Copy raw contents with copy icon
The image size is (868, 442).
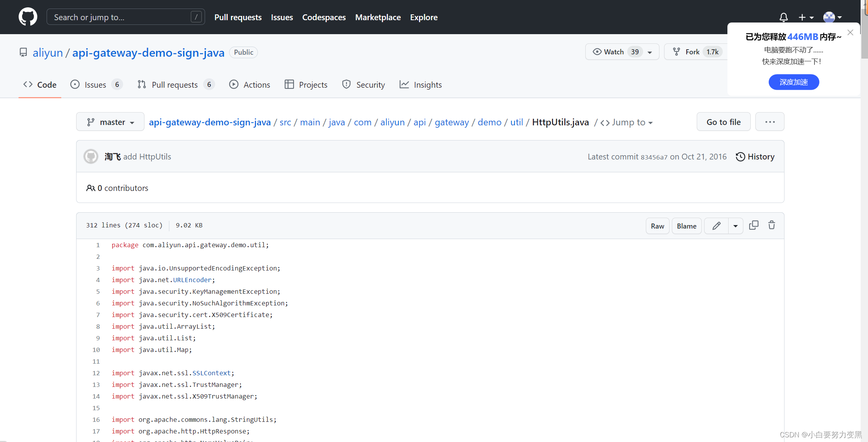click(753, 225)
